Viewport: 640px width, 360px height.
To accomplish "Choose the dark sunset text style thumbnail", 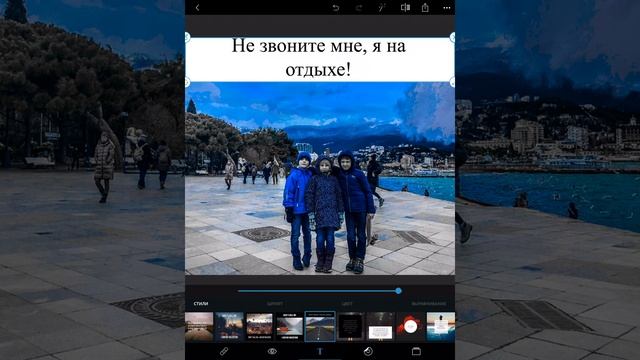I will [229, 326].
